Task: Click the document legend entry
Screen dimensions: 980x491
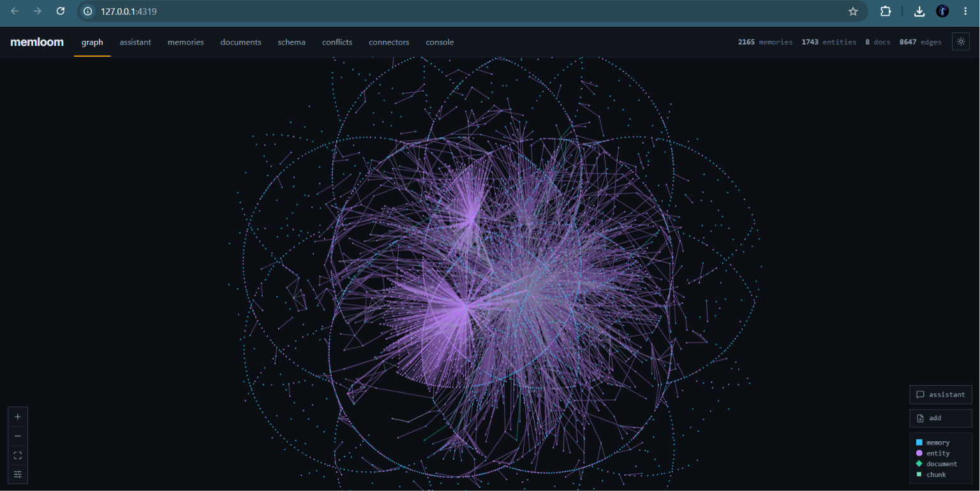Action: click(x=937, y=464)
